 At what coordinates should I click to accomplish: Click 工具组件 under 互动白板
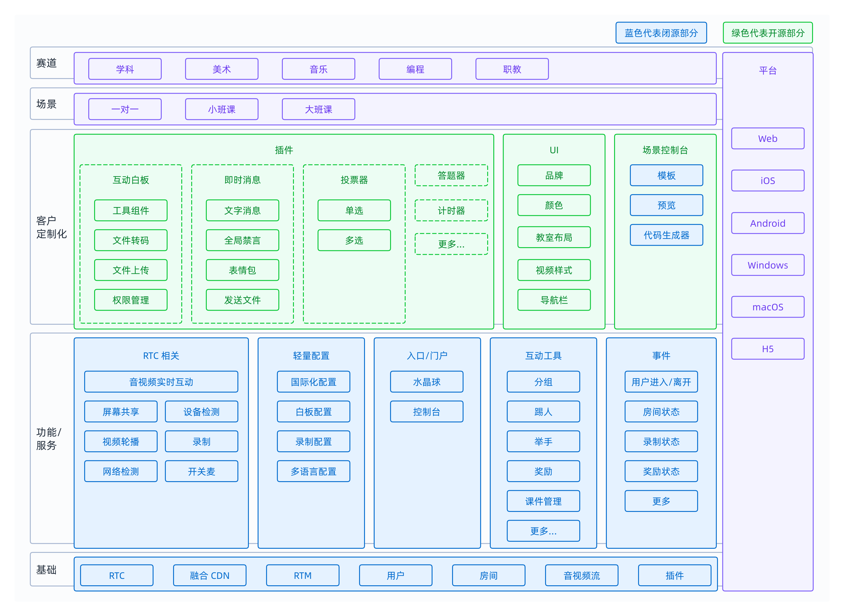[131, 211]
